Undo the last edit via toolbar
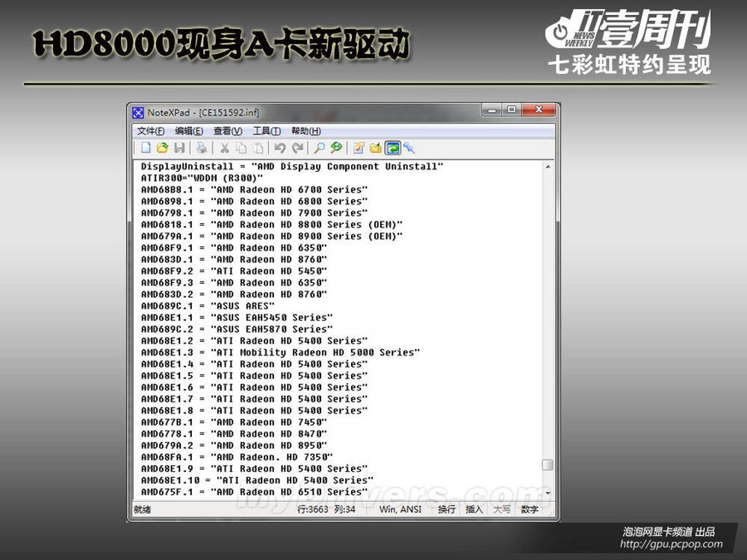The width and height of the screenshot is (747, 560). click(x=280, y=148)
